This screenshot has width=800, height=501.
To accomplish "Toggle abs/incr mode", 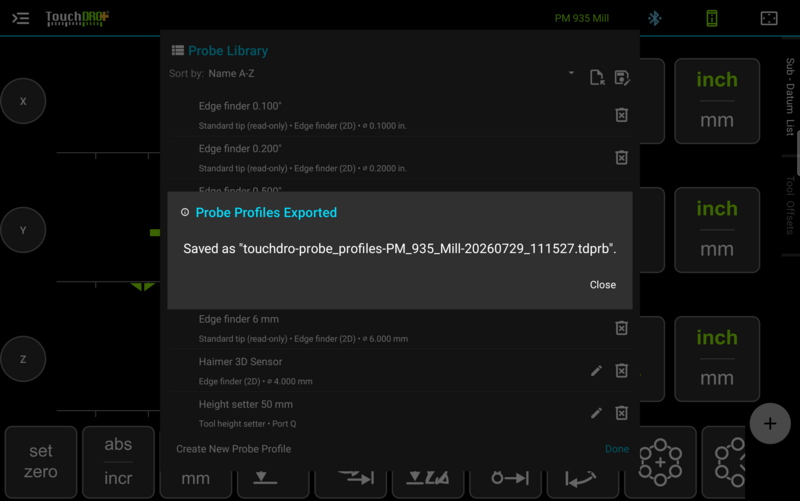I will [x=118, y=462].
